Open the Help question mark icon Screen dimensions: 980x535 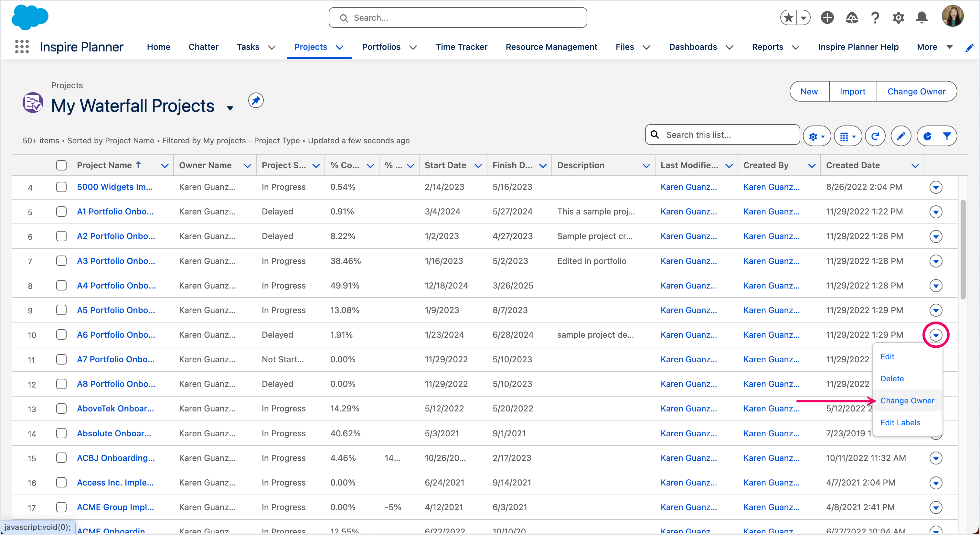875,17
